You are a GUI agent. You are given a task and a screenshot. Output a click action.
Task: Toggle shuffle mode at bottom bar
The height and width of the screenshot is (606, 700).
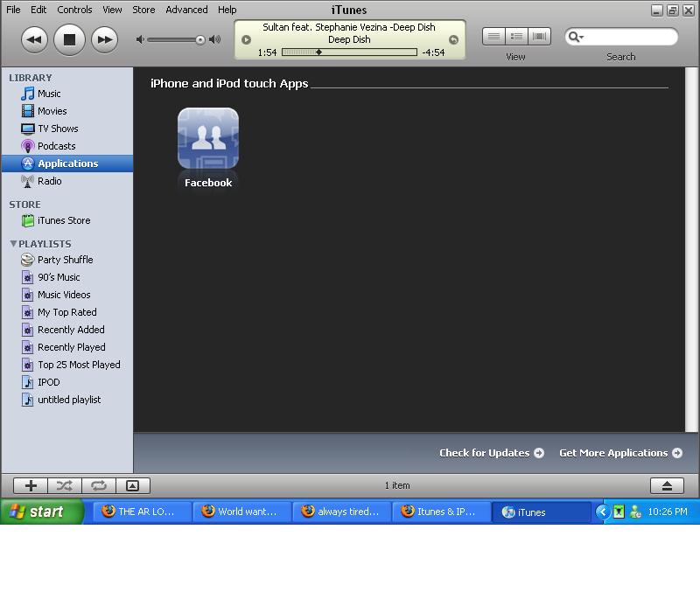click(65, 485)
